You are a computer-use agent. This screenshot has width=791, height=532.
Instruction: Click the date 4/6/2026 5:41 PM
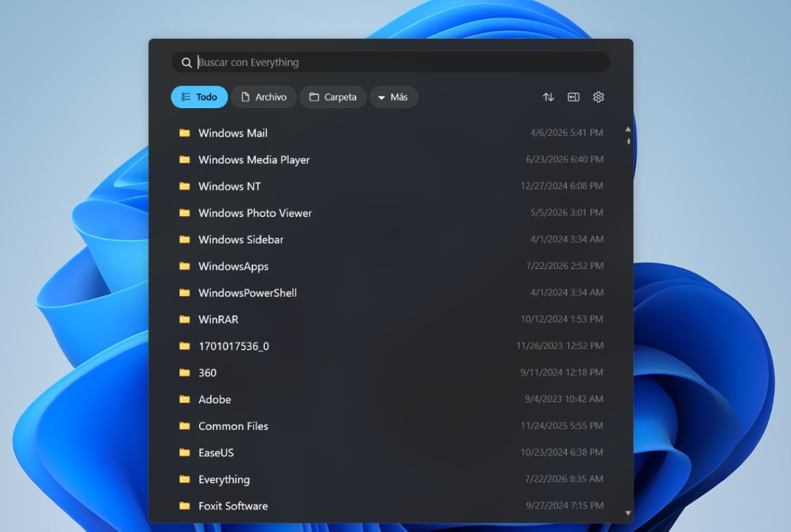tap(566, 133)
